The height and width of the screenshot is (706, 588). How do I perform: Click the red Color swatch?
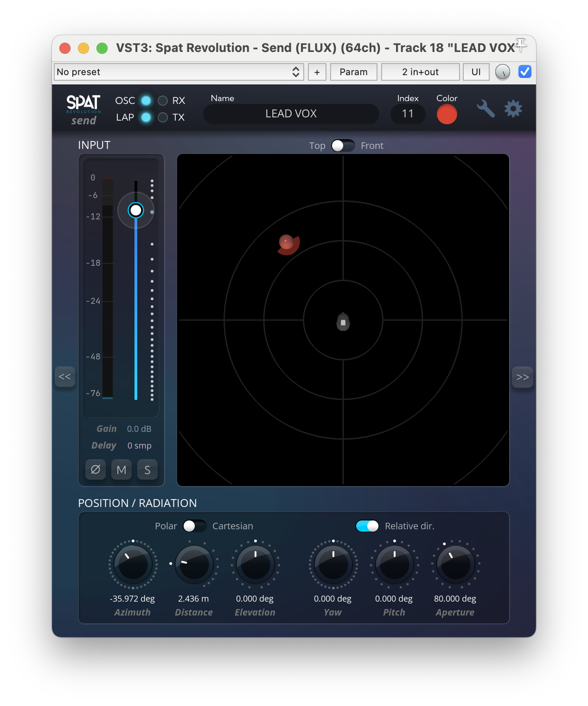point(447,114)
